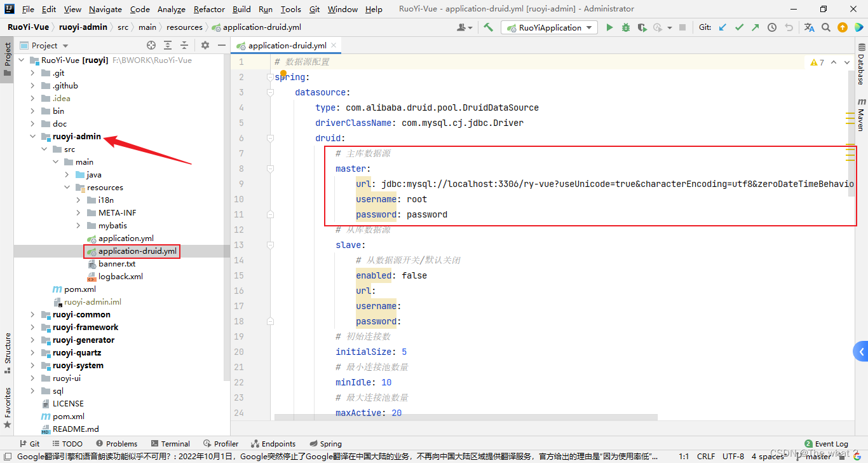Open Project panel settings gear
868x463 pixels.
coord(205,45)
